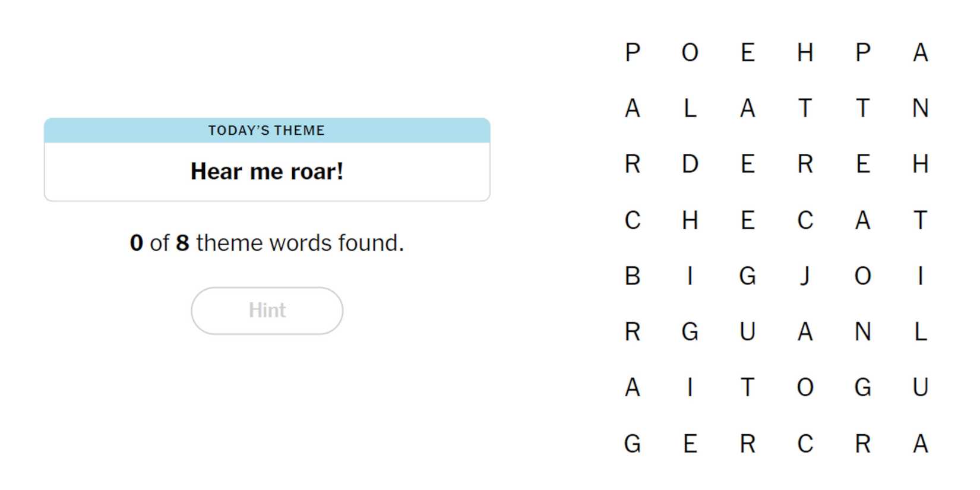Pick the letter H in the top row
The image size is (980, 490).
click(x=805, y=53)
